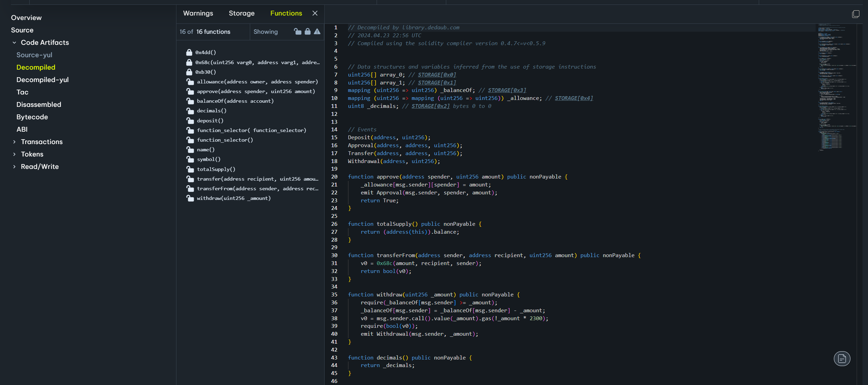868x385 pixels.
Task: Close the Functions panel with X
Action: point(315,13)
